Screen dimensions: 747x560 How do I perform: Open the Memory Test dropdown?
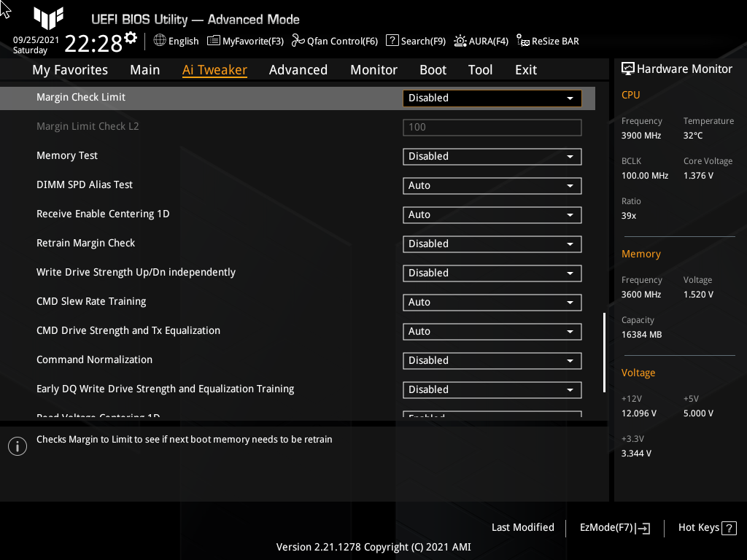492,157
